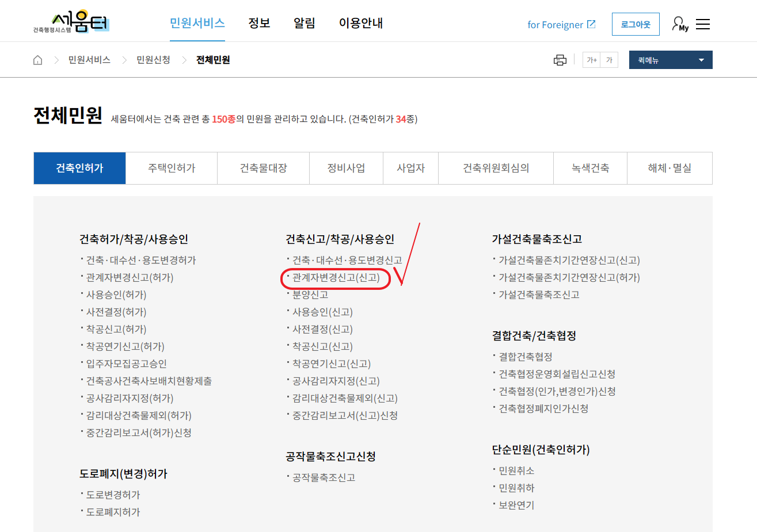The image size is (757, 532).
Task: Open the for Foreigner external link
Action: tap(561, 25)
